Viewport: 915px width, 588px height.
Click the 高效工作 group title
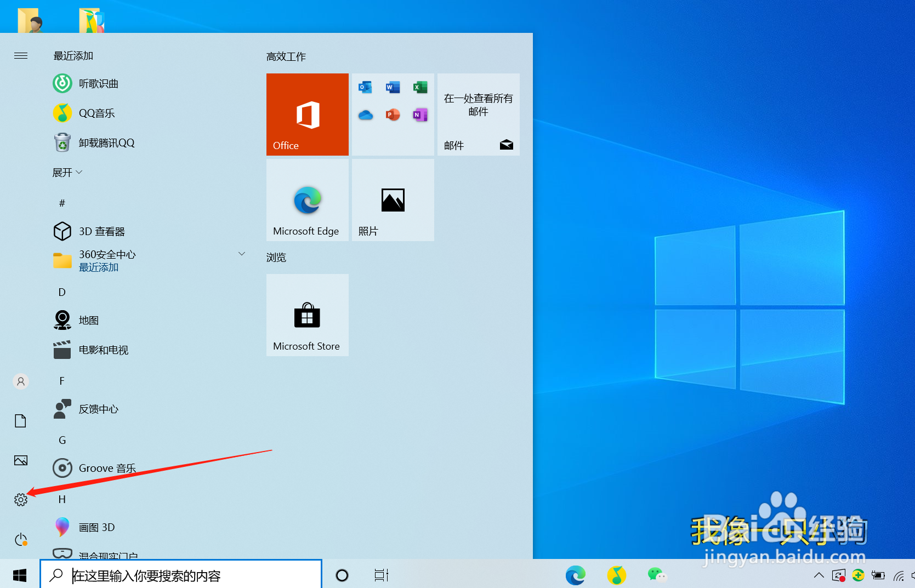click(286, 56)
